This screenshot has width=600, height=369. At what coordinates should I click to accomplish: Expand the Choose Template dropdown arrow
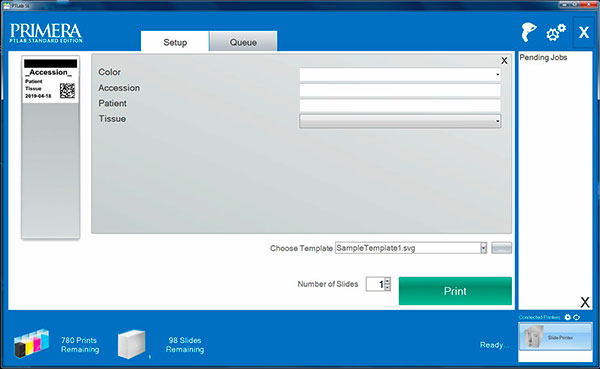click(x=484, y=248)
